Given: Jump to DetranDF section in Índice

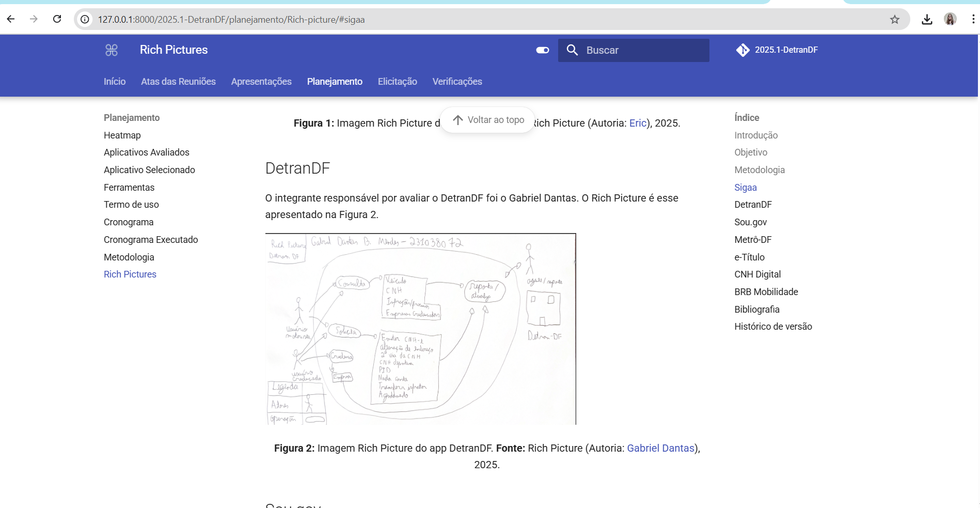Looking at the screenshot, I should (753, 205).
